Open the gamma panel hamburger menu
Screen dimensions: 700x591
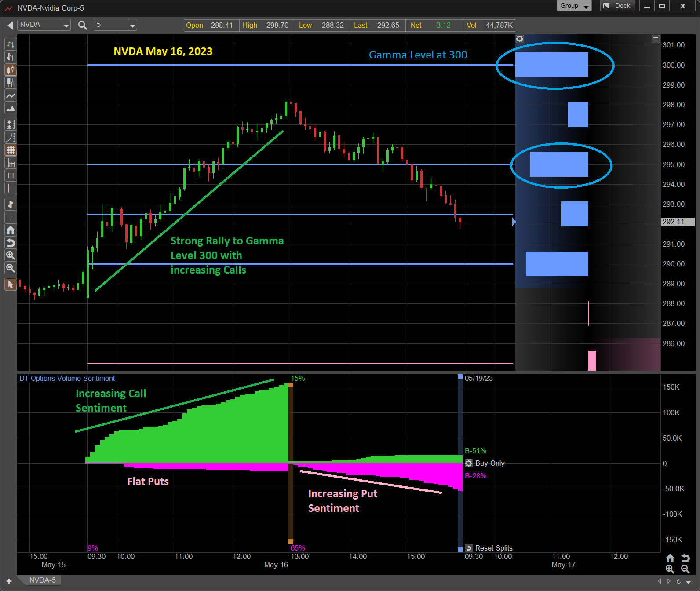point(656,39)
